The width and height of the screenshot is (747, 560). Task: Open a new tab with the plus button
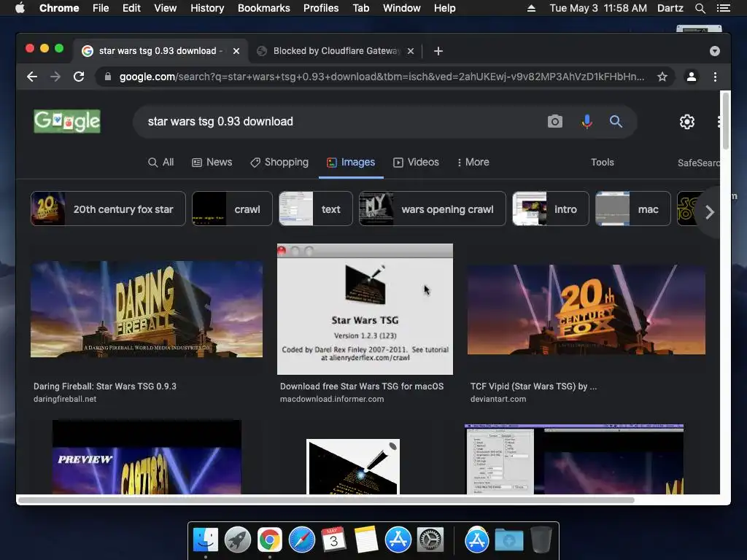(438, 51)
